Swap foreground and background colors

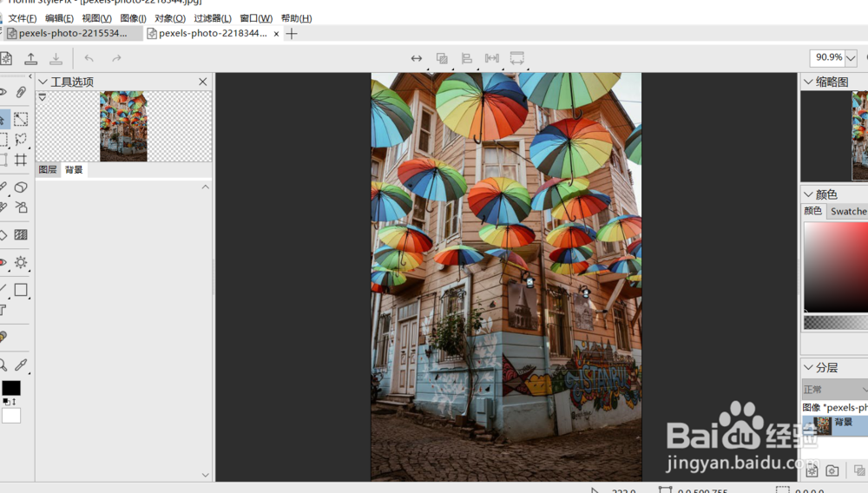(13, 402)
